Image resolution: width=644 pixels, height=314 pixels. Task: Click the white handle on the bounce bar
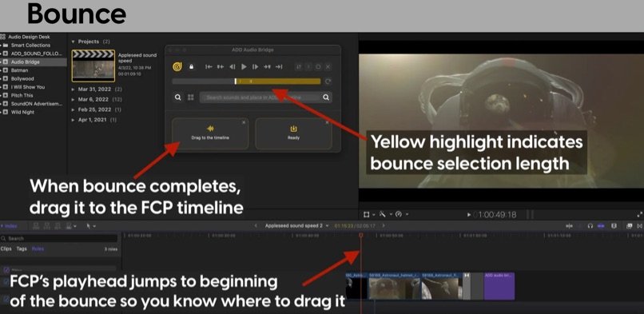(236, 81)
